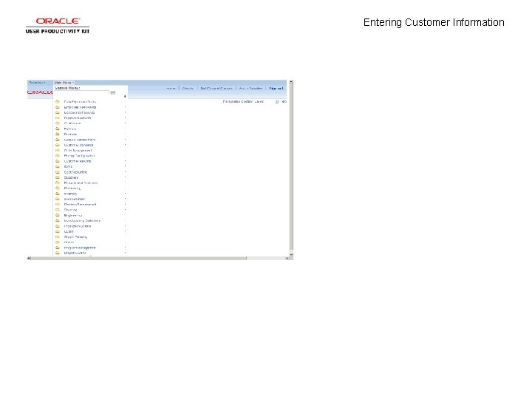This screenshot has width=532, height=399.
Task: Click the search go icon beside Search Menu field
Action: click(x=112, y=92)
